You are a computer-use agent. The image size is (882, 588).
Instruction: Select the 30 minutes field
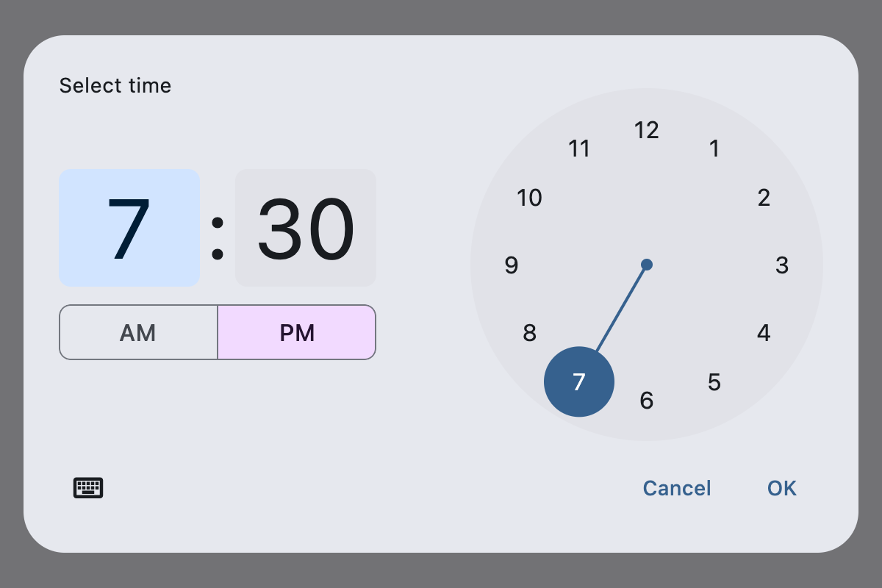coord(305,228)
